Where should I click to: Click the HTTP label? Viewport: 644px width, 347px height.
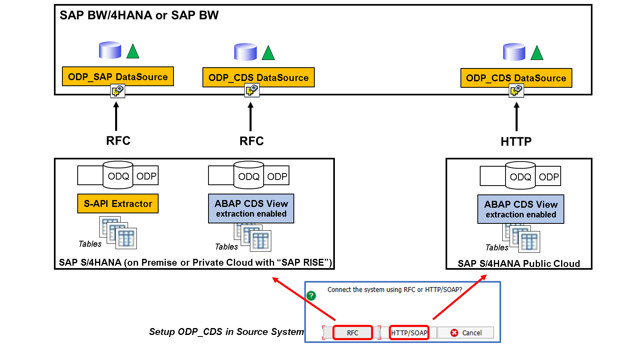click(516, 142)
